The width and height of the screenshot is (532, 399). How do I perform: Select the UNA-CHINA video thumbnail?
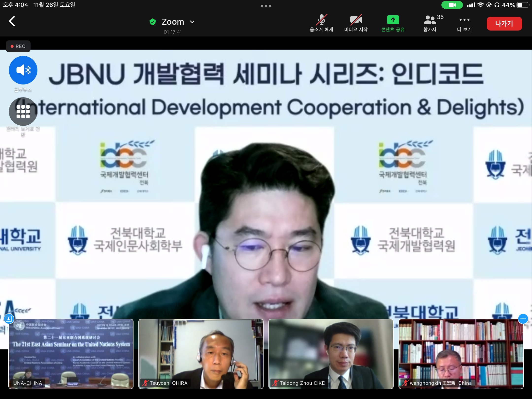71,354
